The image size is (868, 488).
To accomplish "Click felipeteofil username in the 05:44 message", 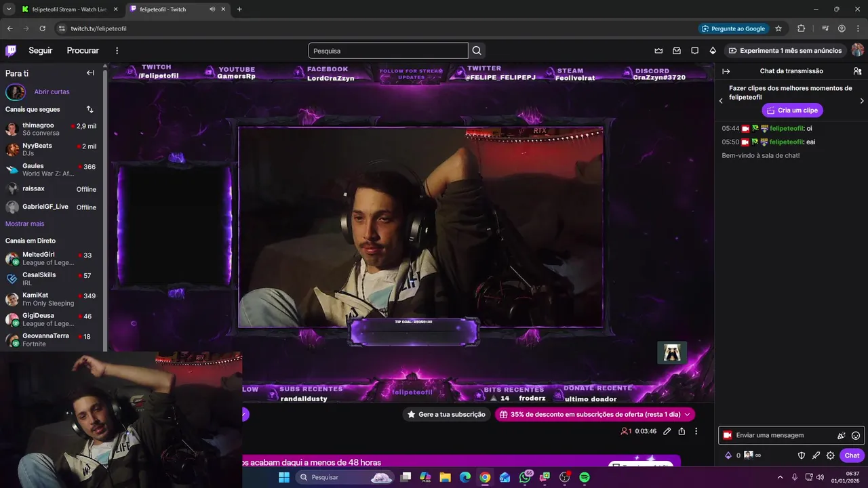I will coord(787,128).
